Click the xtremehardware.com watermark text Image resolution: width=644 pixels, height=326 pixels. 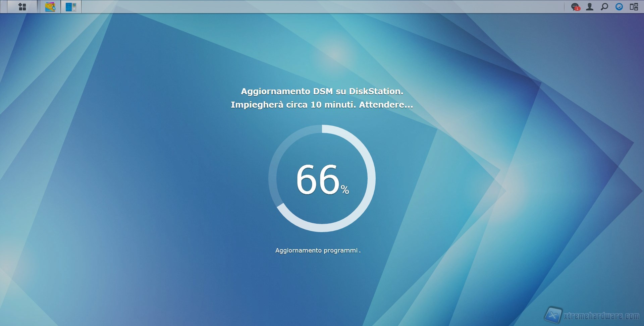coord(601,316)
